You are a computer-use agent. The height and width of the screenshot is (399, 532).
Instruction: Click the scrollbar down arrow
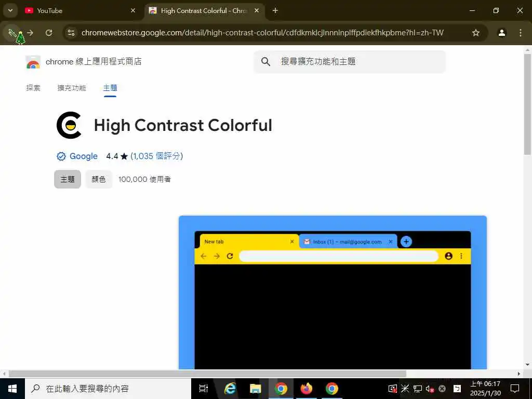point(527,365)
